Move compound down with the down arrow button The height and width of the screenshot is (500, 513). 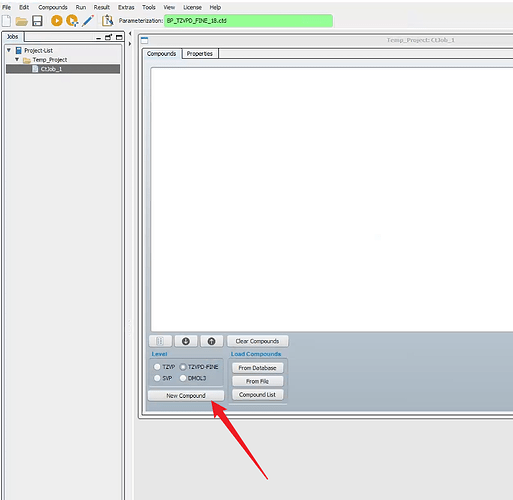pos(186,341)
